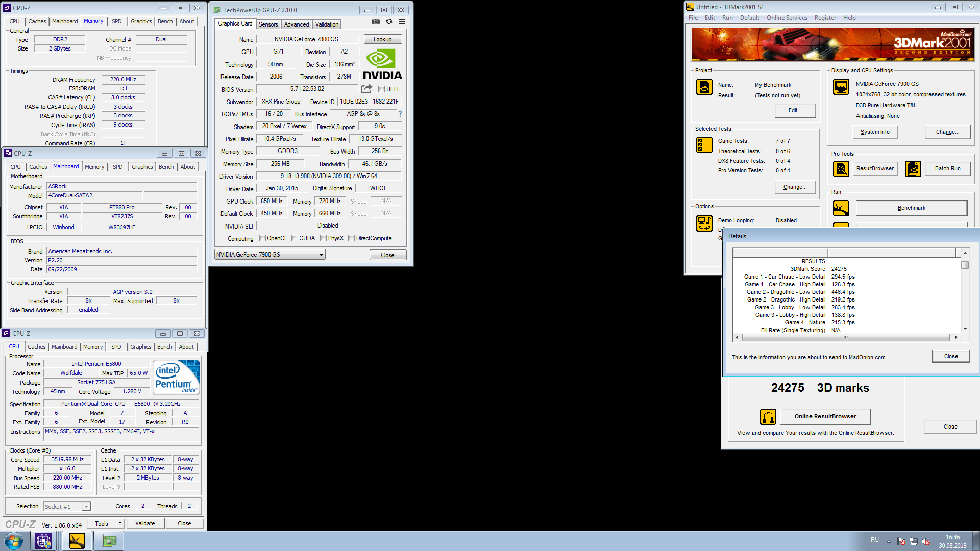The width and height of the screenshot is (980, 551).
Task: Click the Online ResultBrowser icon
Action: click(768, 416)
